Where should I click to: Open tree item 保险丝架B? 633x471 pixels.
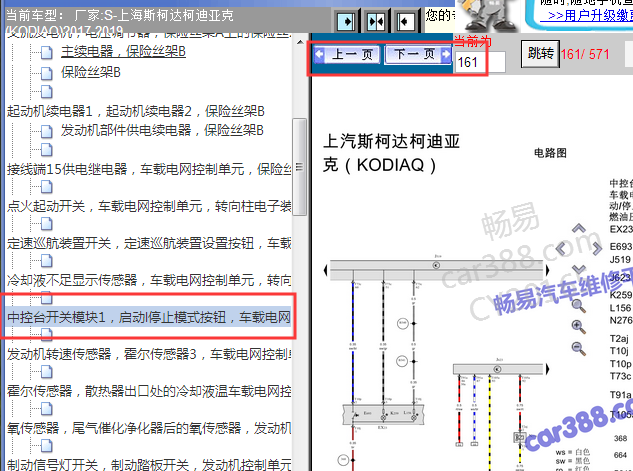point(91,73)
